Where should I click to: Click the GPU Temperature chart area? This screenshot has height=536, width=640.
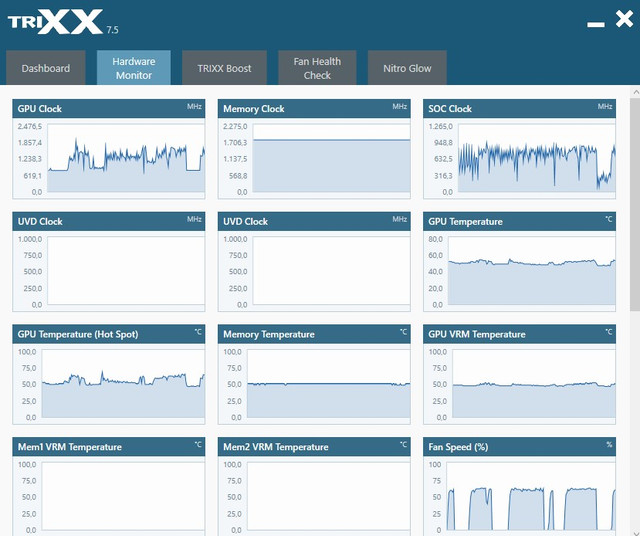pos(531,271)
